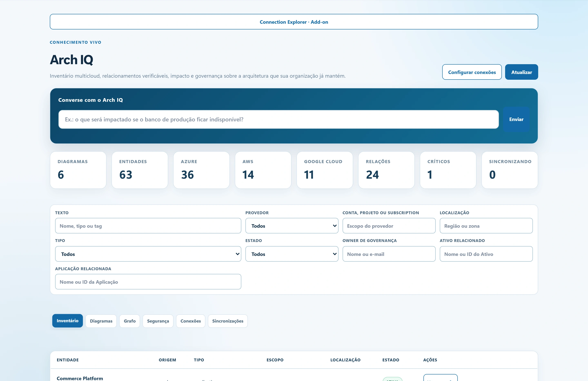
Task: Click the Diagramas 6 stat card
Action: [78, 170]
